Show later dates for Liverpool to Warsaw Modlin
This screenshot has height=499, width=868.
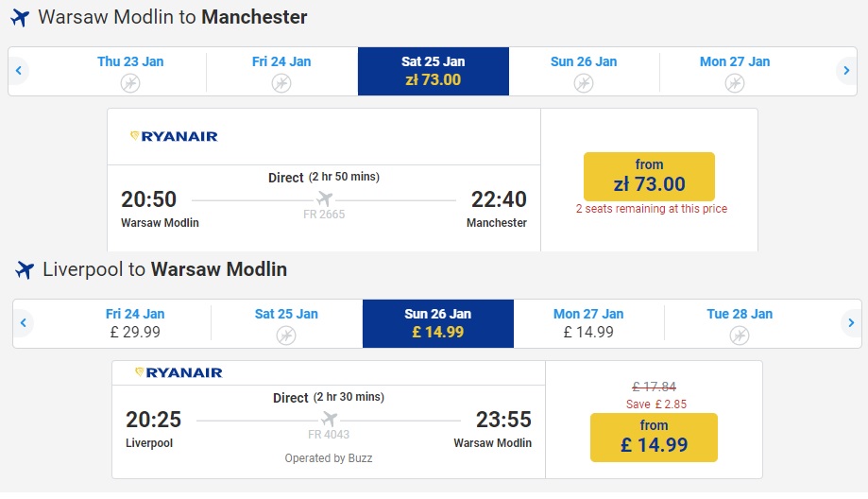coord(851,323)
